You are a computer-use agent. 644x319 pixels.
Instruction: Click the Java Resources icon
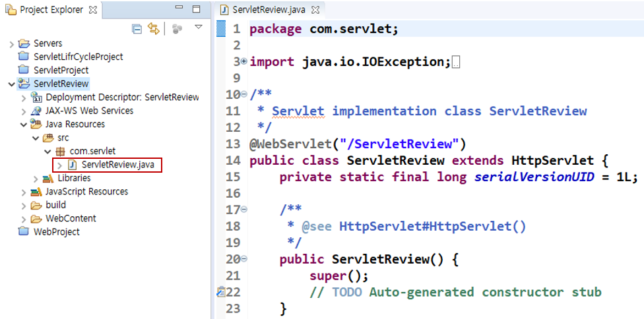click(36, 124)
